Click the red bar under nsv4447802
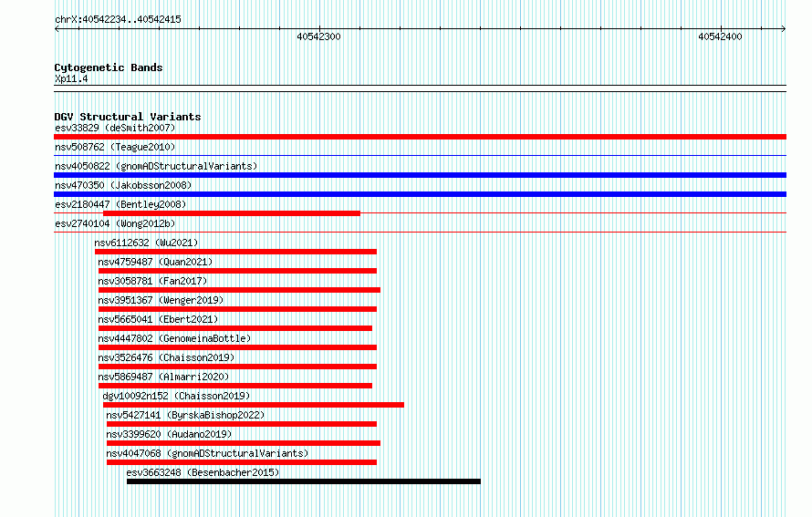Screen dimensions: 812x517 pos(237,347)
